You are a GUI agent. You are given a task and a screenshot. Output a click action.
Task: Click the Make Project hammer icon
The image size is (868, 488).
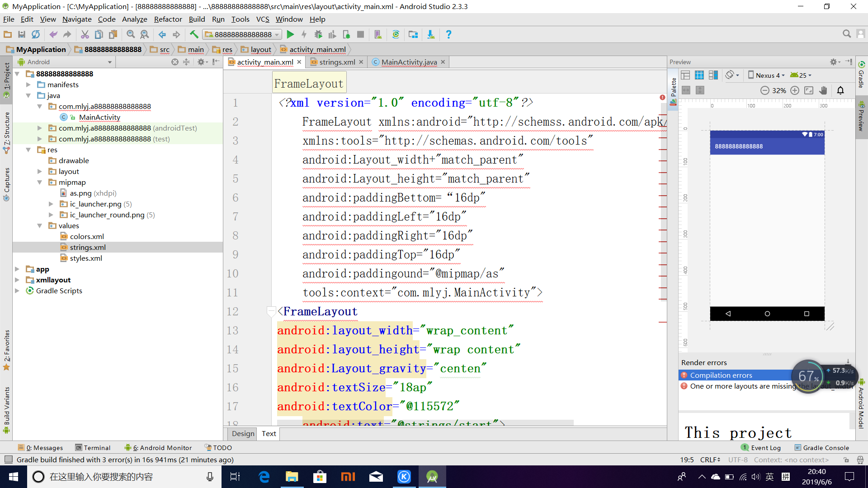point(194,34)
